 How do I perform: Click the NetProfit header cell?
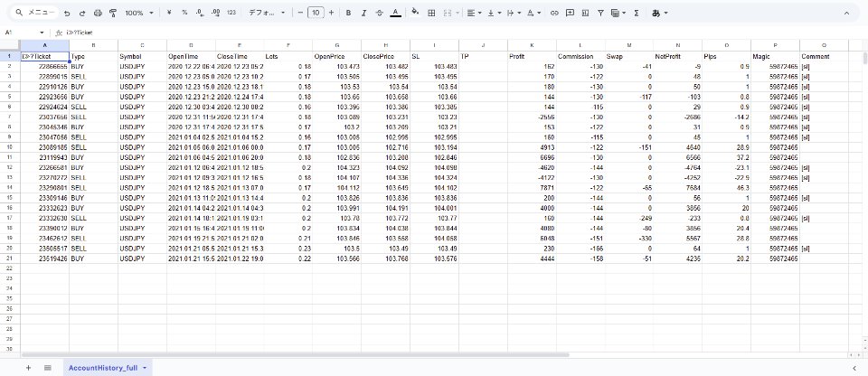pos(678,56)
